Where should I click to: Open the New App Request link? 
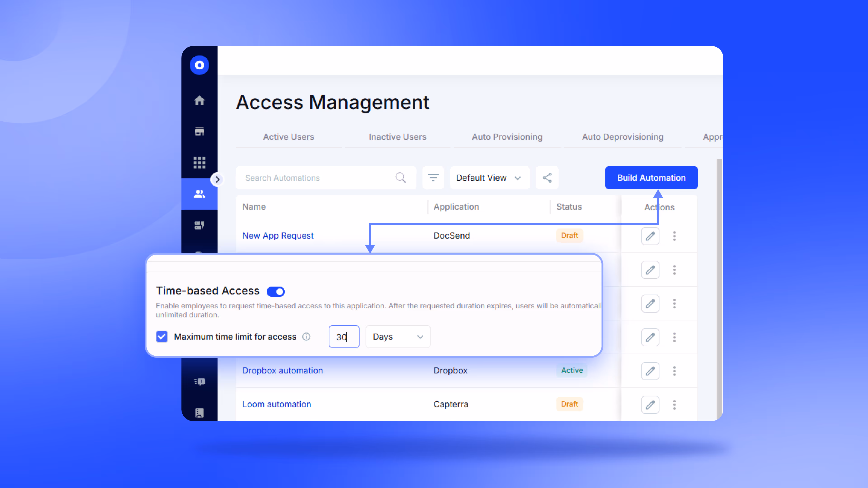[278, 235]
